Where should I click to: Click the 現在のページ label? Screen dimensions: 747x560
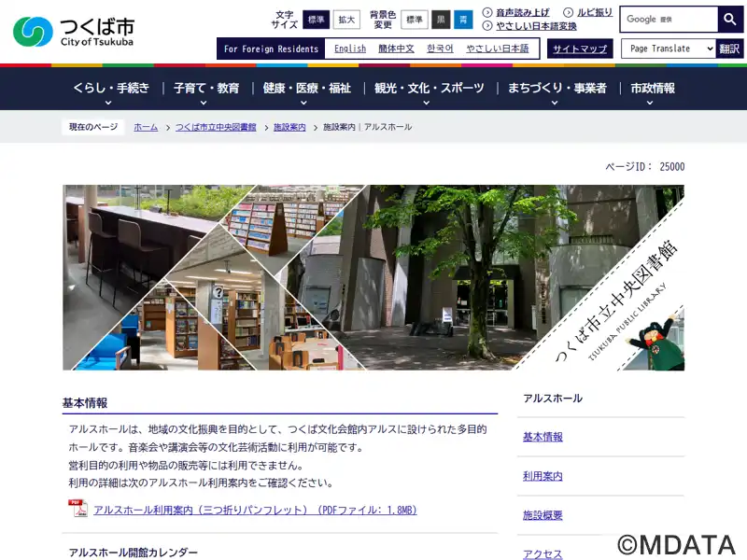point(93,127)
